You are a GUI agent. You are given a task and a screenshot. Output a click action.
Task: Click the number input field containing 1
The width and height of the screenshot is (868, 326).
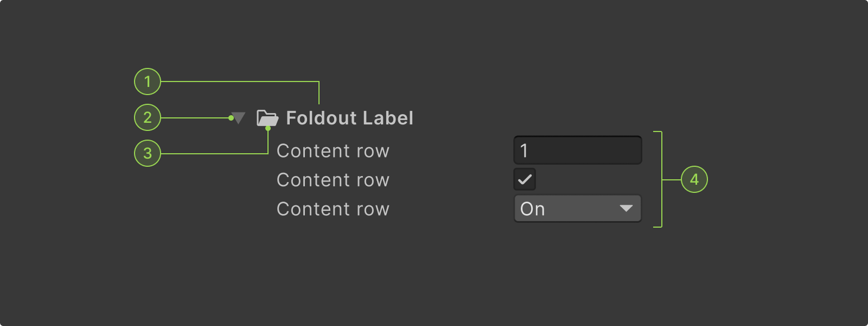(577, 150)
